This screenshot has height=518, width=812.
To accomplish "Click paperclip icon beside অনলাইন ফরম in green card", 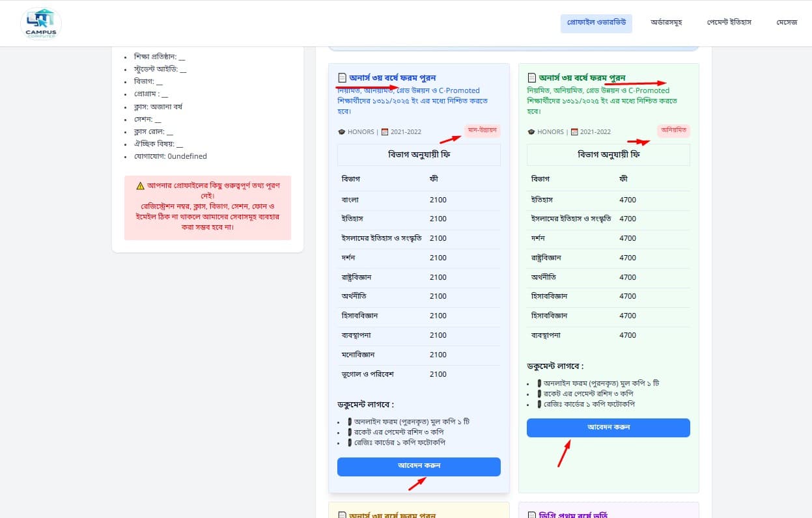I will tap(539, 383).
